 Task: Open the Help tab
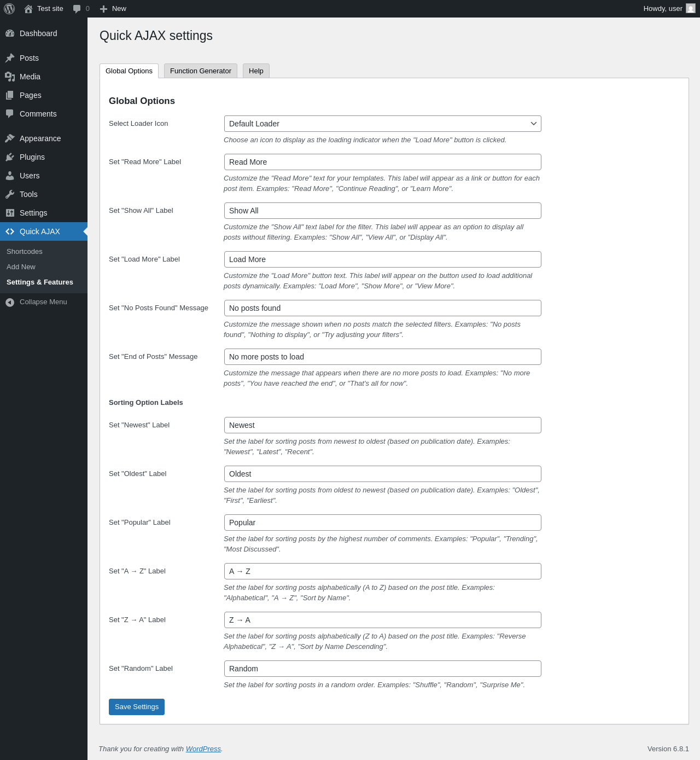256,71
